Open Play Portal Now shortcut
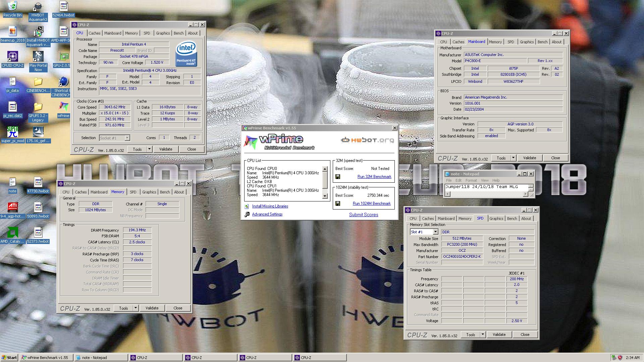Screen dimensions: 644x362 click(x=38, y=62)
